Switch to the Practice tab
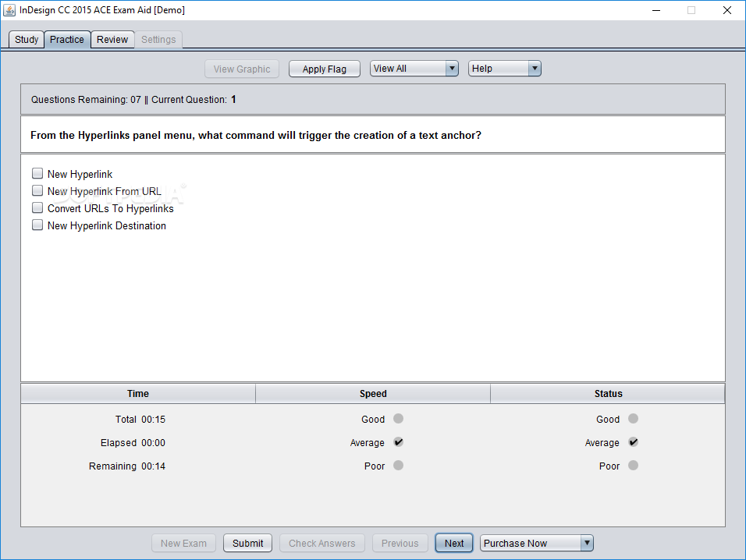746x560 pixels. [67, 40]
